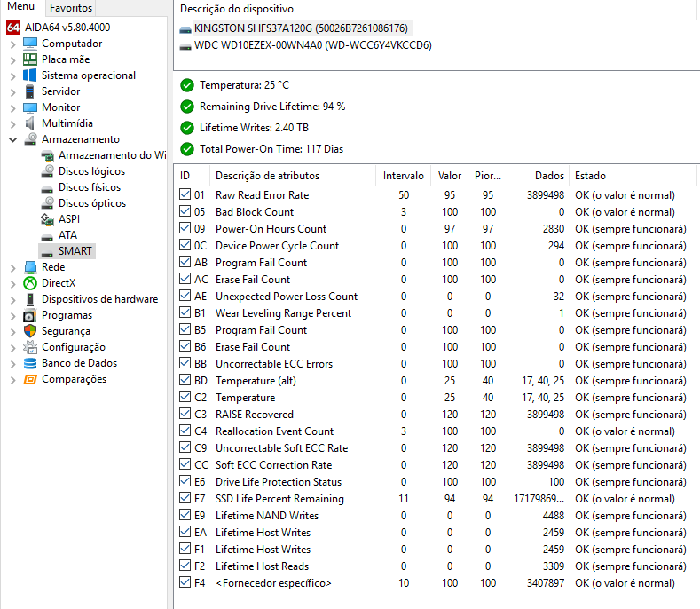This screenshot has width=700, height=609.
Task: Click the Kingston SSD drive icon
Action: [x=185, y=29]
